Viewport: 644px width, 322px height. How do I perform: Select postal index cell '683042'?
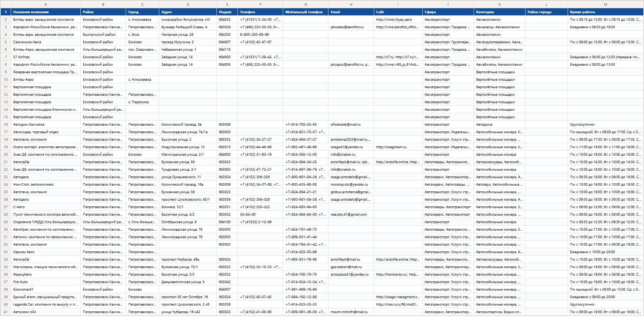pyautogui.click(x=227, y=282)
